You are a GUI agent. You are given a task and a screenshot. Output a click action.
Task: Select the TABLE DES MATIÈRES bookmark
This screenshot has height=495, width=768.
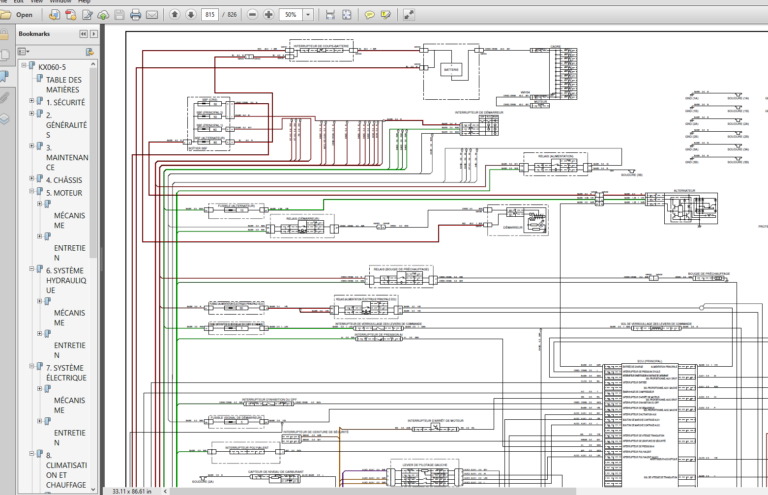pos(66,85)
